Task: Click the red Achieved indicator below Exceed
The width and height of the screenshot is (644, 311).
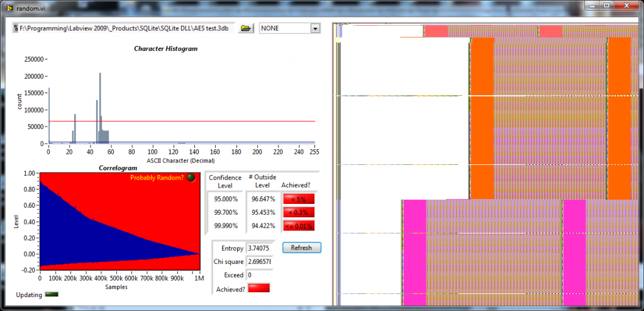Action: 259,288
